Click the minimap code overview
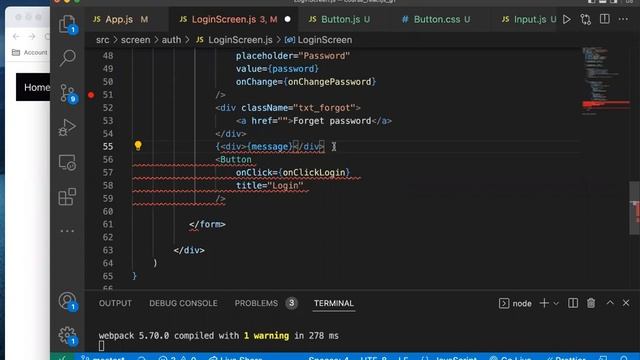The height and width of the screenshot is (360, 640). coord(606,82)
